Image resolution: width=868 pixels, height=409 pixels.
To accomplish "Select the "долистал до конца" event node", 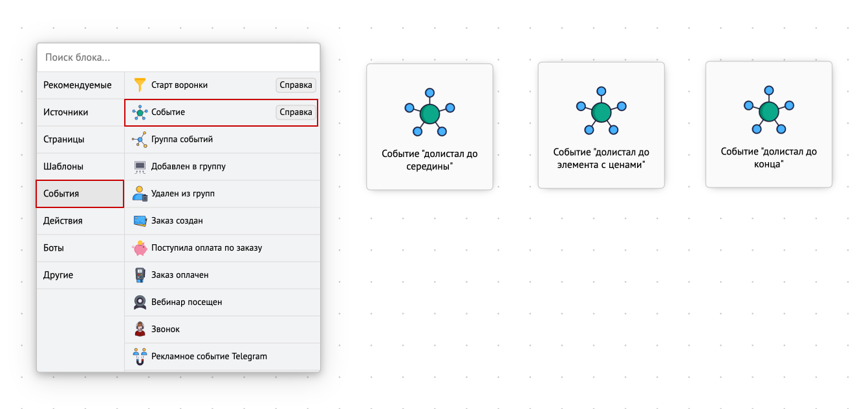I will [x=768, y=124].
